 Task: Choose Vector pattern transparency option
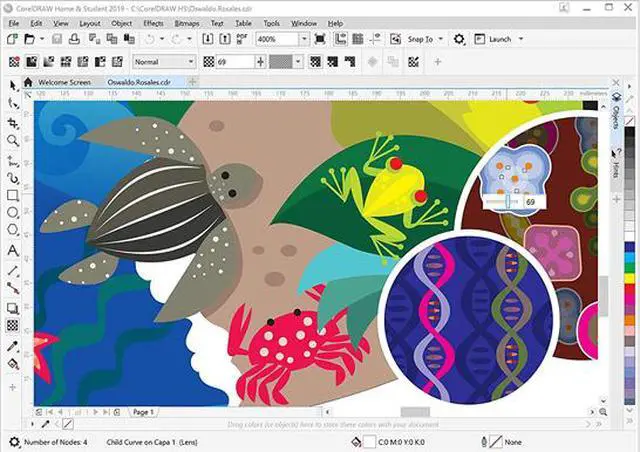pos(66,62)
